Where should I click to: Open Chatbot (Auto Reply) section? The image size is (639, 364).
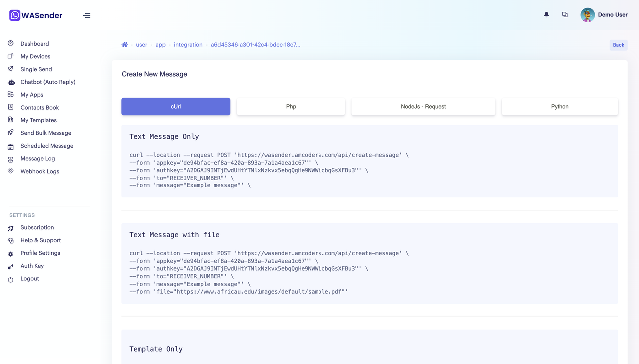point(48,82)
